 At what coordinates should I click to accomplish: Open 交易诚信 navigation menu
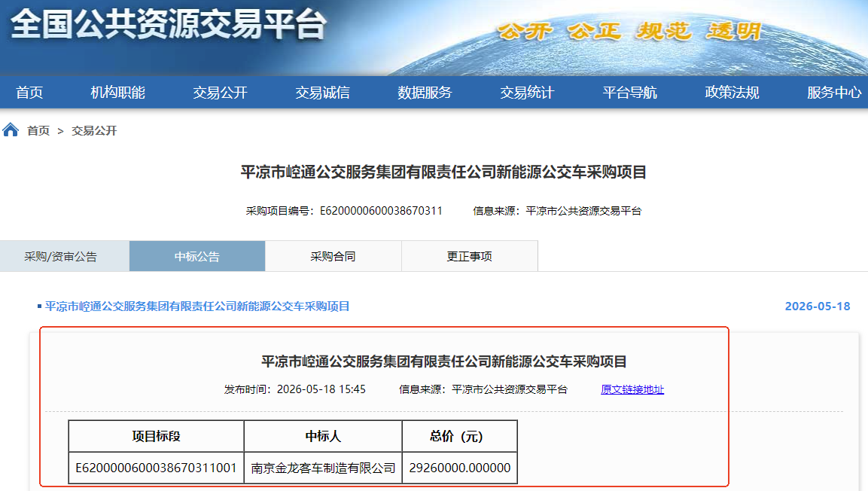coord(323,93)
